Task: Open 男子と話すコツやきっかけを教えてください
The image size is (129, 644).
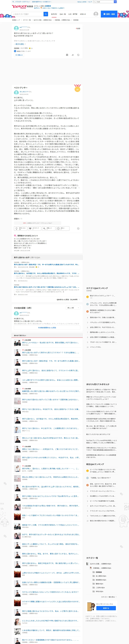Action: (51, 457)
